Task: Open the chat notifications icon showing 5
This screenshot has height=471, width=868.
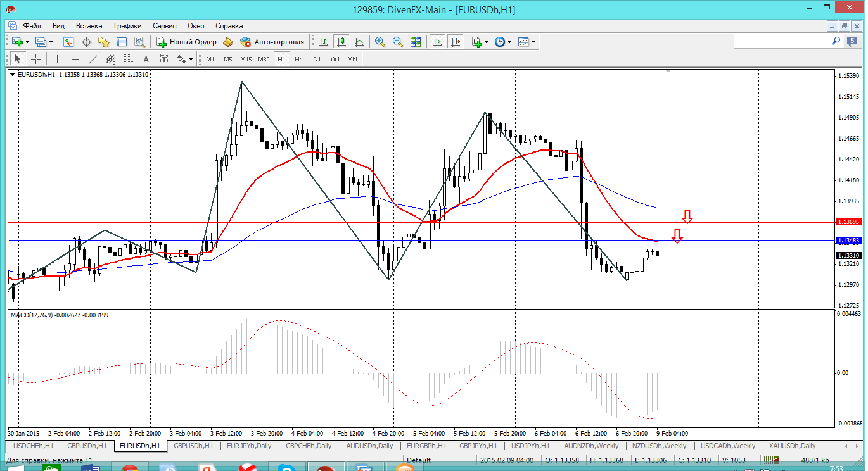Action: pos(852,41)
